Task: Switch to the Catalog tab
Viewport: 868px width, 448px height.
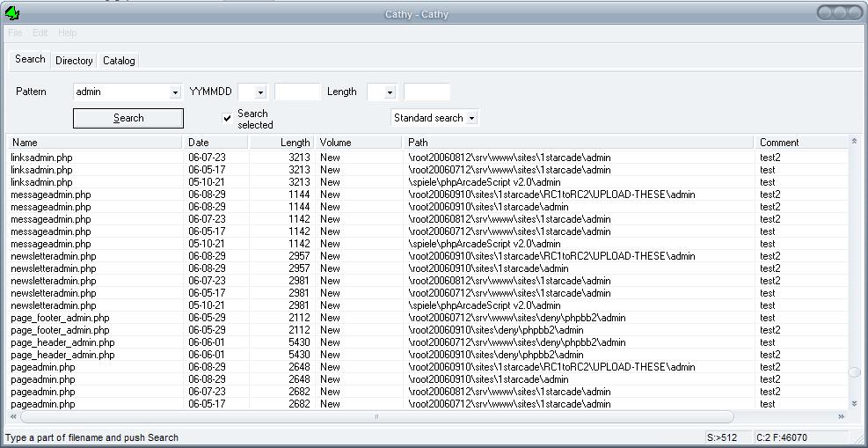Action: pyautogui.click(x=119, y=61)
